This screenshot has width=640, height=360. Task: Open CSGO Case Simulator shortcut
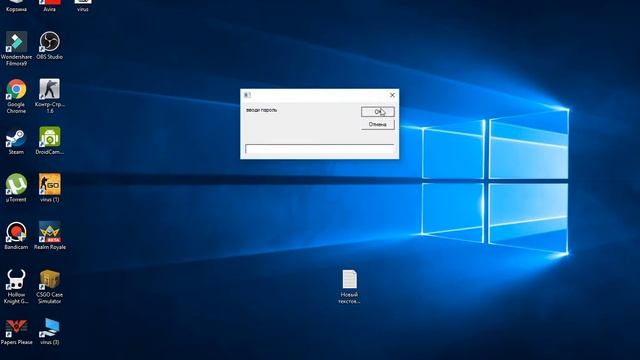49,287
